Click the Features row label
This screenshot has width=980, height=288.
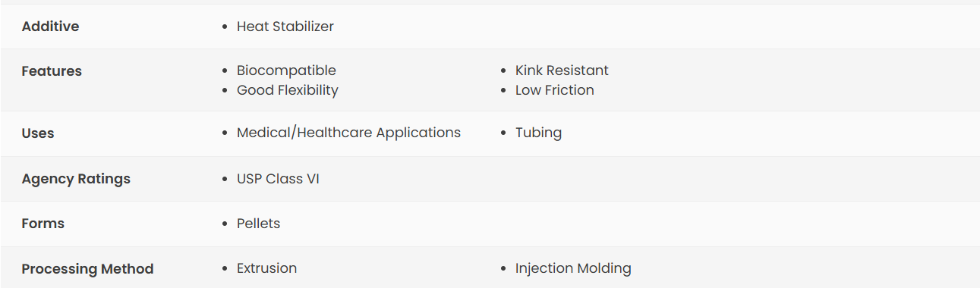(x=52, y=71)
